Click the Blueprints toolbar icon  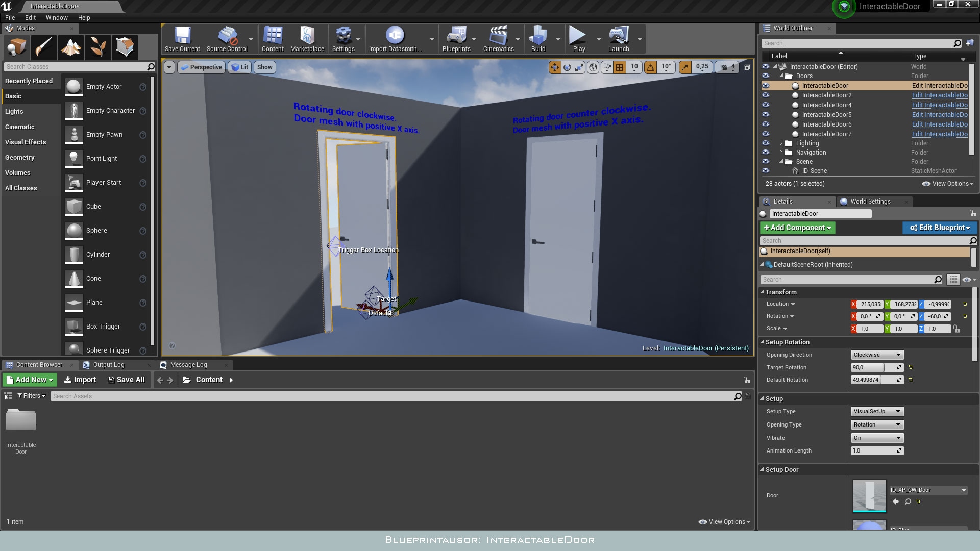pyautogui.click(x=456, y=38)
